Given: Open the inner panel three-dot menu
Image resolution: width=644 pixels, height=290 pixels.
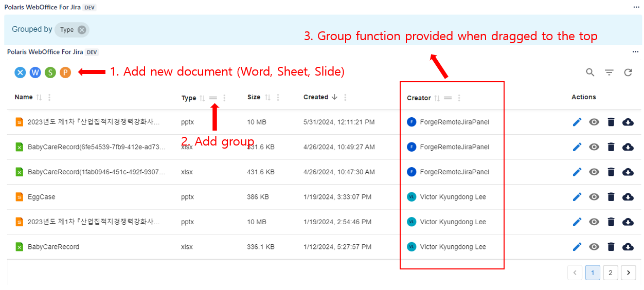Looking at the screenshot, I should 636,52.
